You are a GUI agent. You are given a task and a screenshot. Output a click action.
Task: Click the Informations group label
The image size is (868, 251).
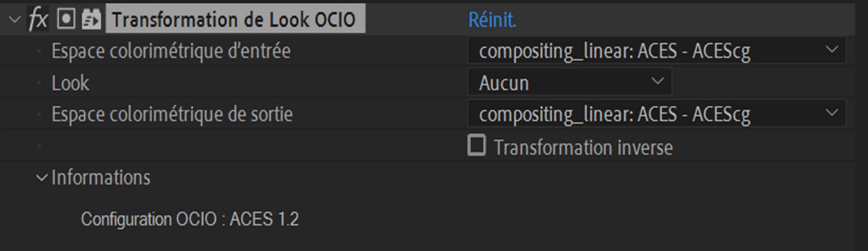(101, 178)
